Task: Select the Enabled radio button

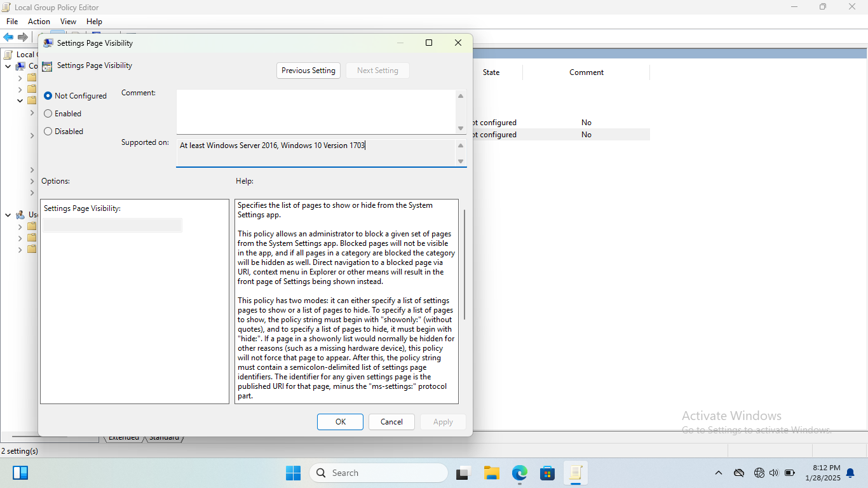Action: coord(48,114)
